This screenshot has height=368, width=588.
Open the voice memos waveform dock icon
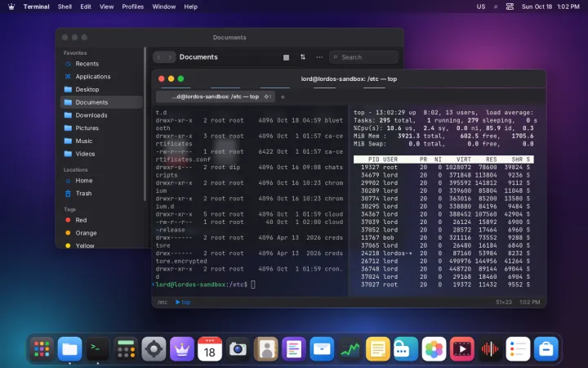tap(490, 349)
